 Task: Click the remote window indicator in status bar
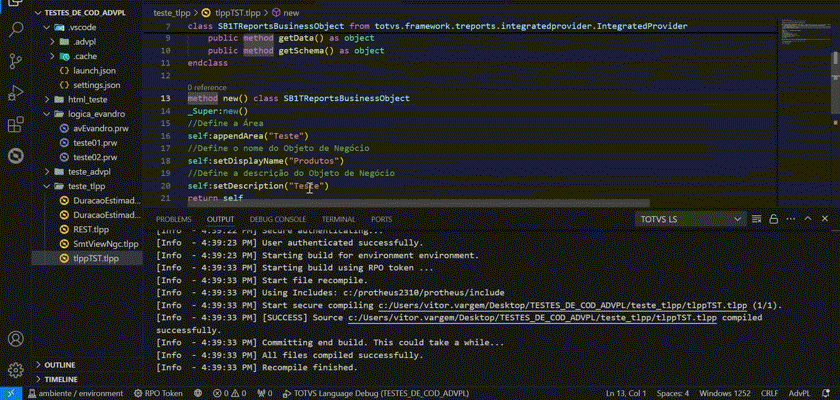tap(11, 393)
